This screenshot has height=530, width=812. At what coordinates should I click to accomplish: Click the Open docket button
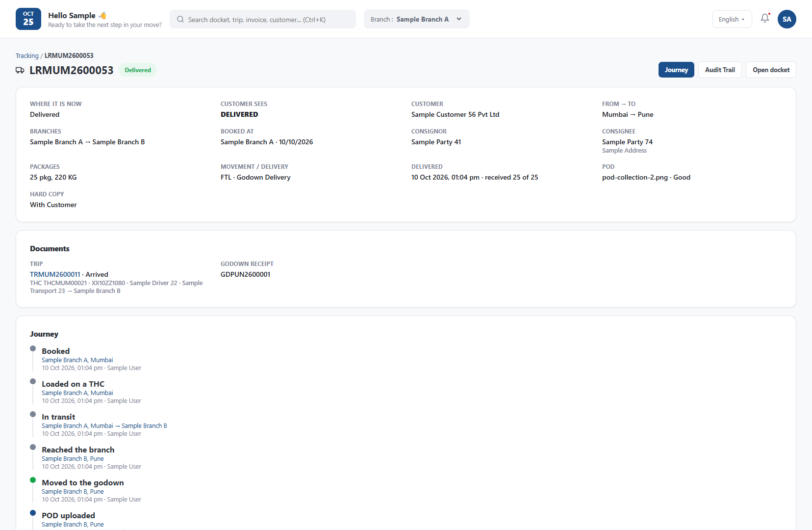click(x=771, y=70)
